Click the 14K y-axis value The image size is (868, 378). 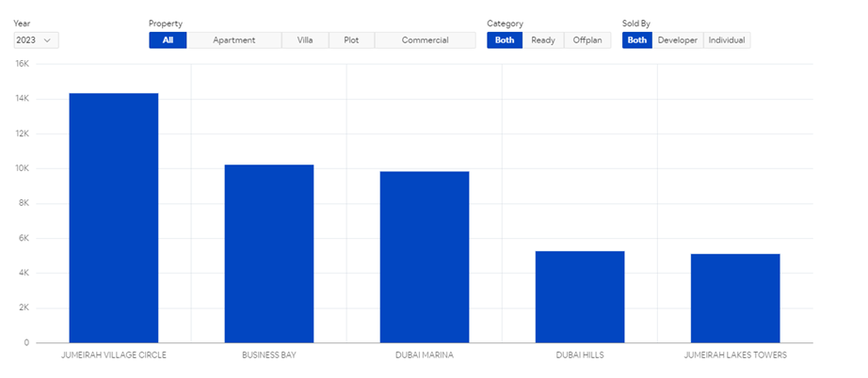23,99
